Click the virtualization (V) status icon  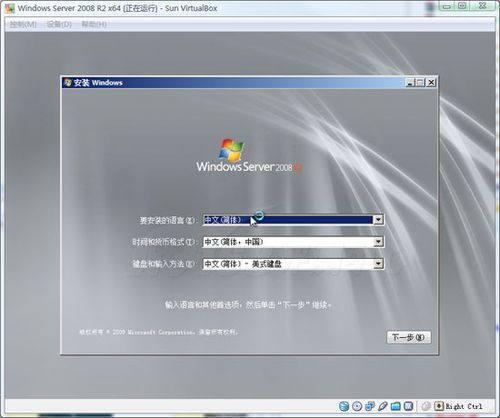(x=408, y=406)
